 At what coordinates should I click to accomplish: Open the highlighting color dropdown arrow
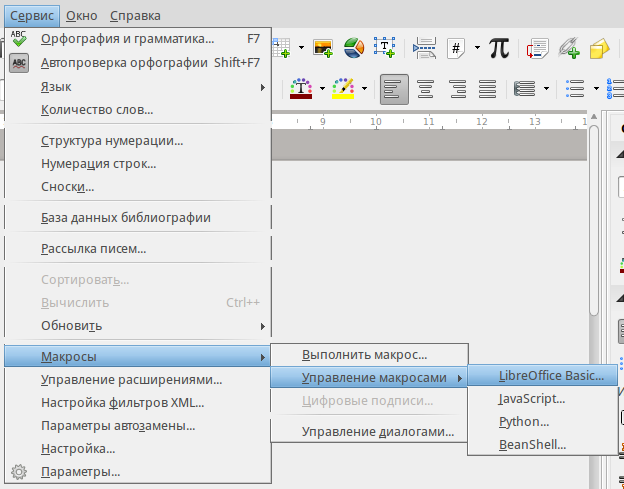[x=364, y=88]
